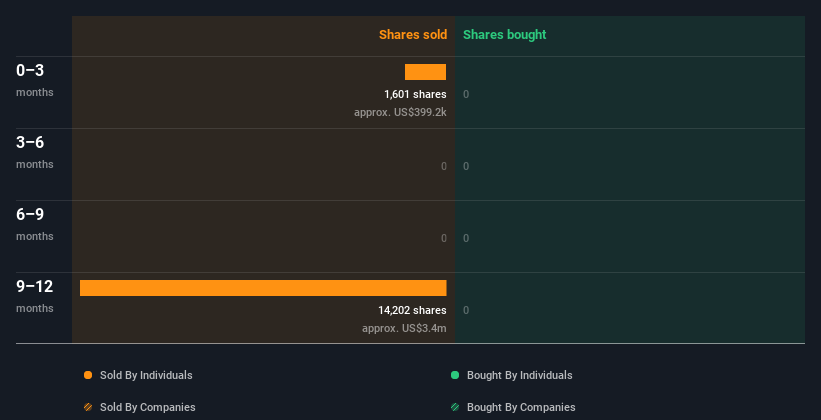Click the striped Sold By Companies legend icon
Image resolution: width=821 pixels, height=420 pixels.
tap(88, 407)
